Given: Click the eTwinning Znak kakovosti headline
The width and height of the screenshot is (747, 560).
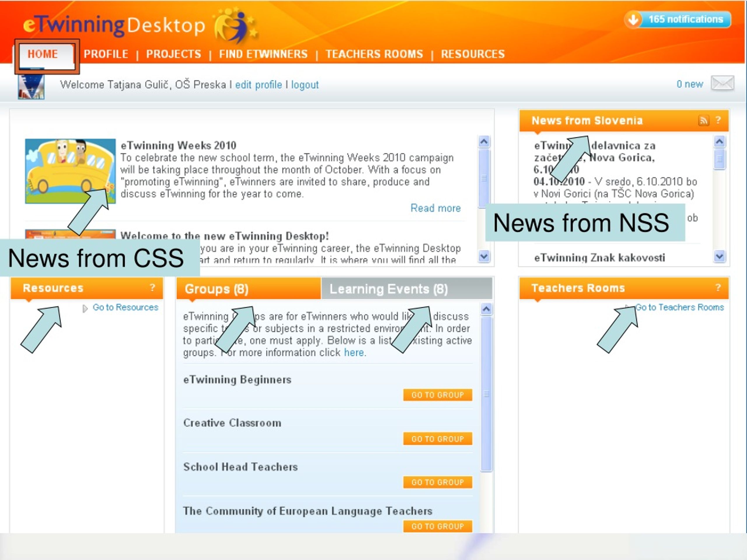Looking at the screenshot, I should pyautogui.click(x=599, y=258).
